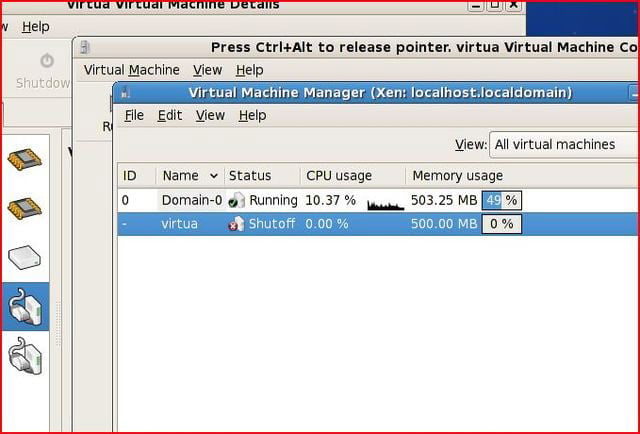Select highlighted network interface icon in Details sidebar
This screenshot has width=640, height=434.
coord(25,307)
